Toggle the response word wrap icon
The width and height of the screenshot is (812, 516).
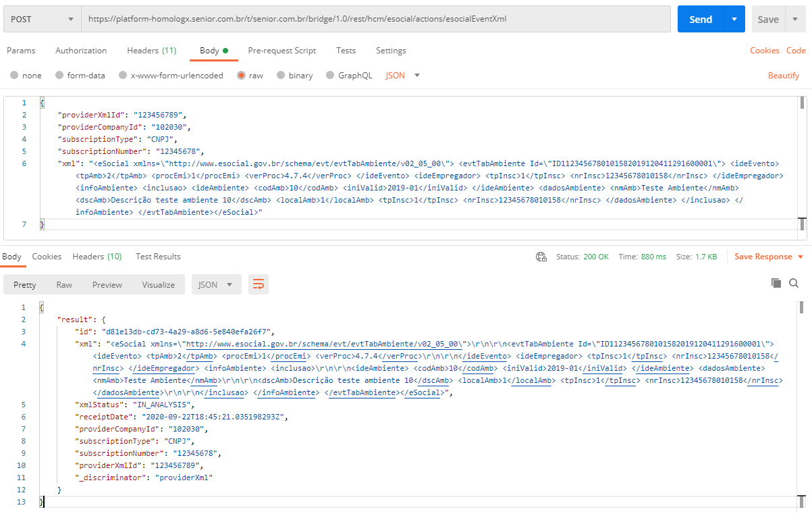(258, 285)
